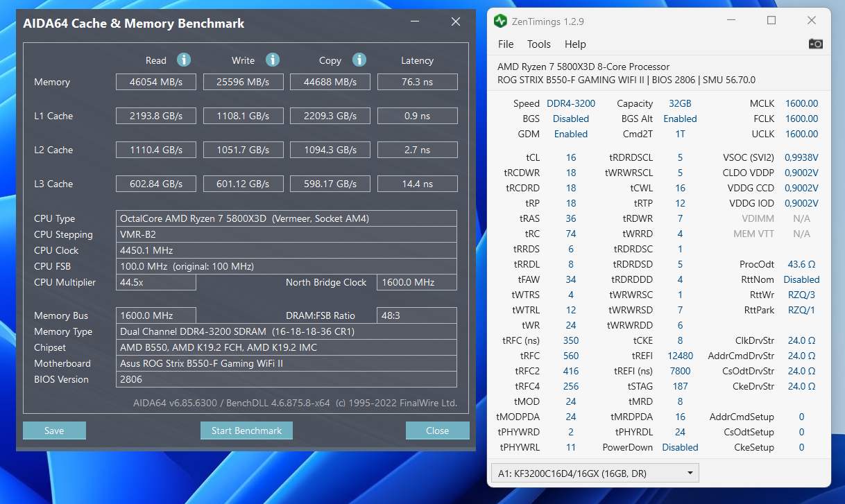Viewport: 845px width, 504px height.
Task: Maximize the ZenTimings window
Action: coord(771,21)
